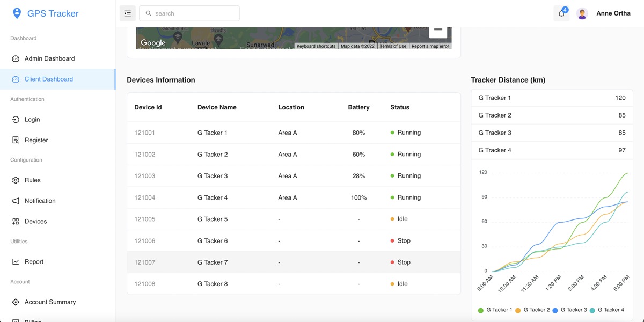Image resolution: width=644 pixels, height=322 pixels.
Task: Select the G Tacker 6 name cell
Action: [213, 240]
